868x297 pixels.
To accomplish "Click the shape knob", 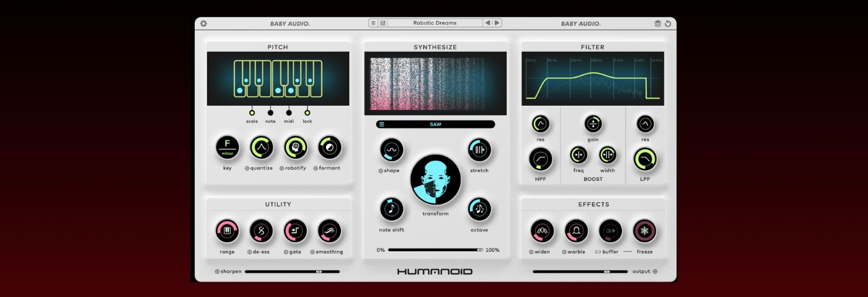I will click(x=392, y=149).
